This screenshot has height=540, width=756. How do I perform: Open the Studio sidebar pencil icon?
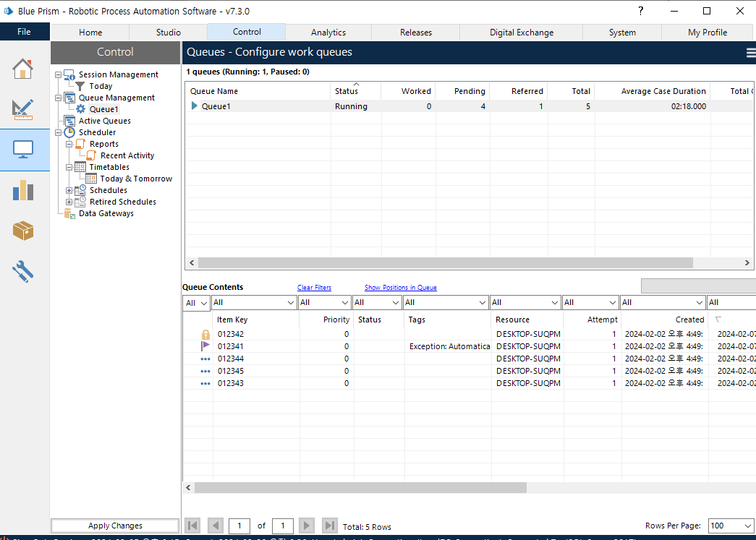pos(22,109)
